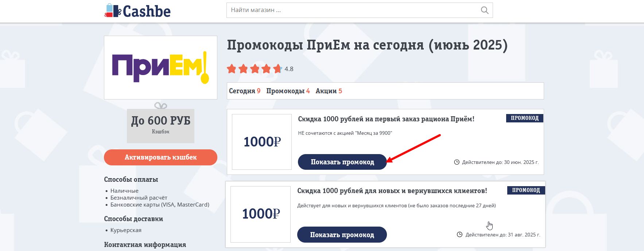This screenshot has height=251, width=644.
Task: Open title 'Скидка 1000 рублей для новых и вернувшихся клиентов!'
Action: 392,191
